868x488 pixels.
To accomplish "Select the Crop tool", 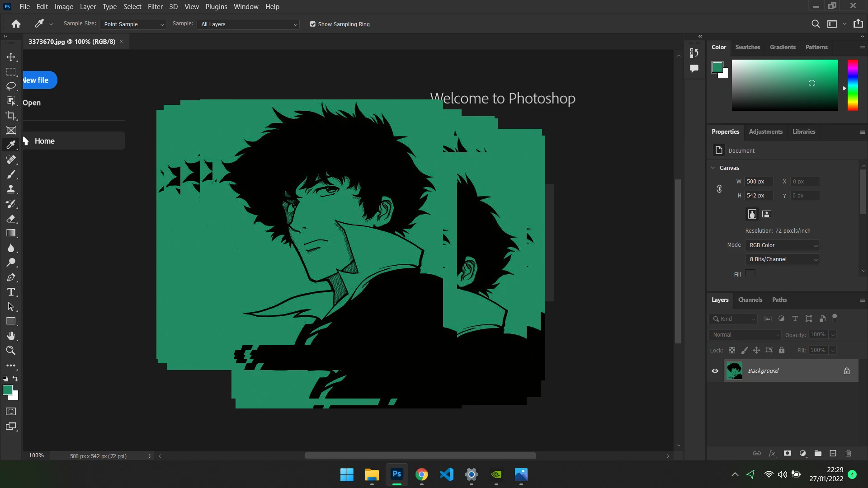I will click(11, 116).
